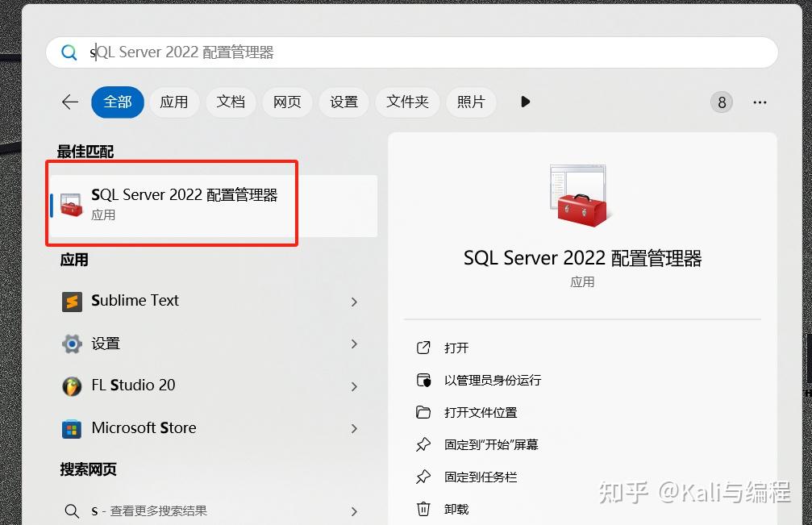Click the 设置 gear icon in the app list
Image resolution: width=812 pixels, height=525 pixels.
72,343
